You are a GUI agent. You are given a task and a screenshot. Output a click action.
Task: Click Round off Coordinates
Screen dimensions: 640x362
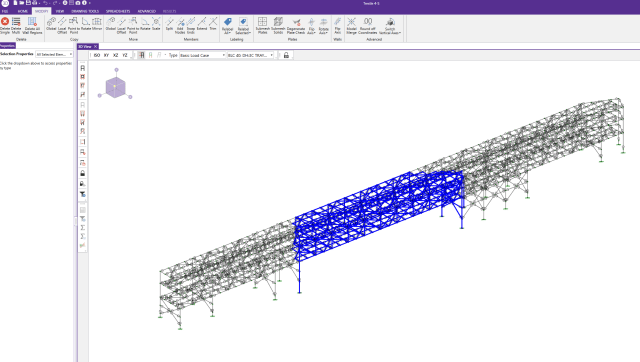368,25
